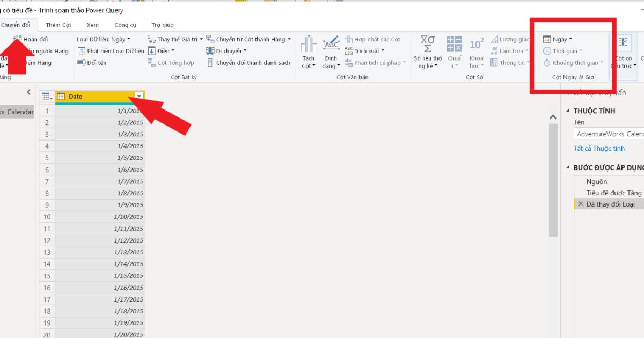644x338 pixels.
Task: Select the Date column header
Action: point(100,96)
